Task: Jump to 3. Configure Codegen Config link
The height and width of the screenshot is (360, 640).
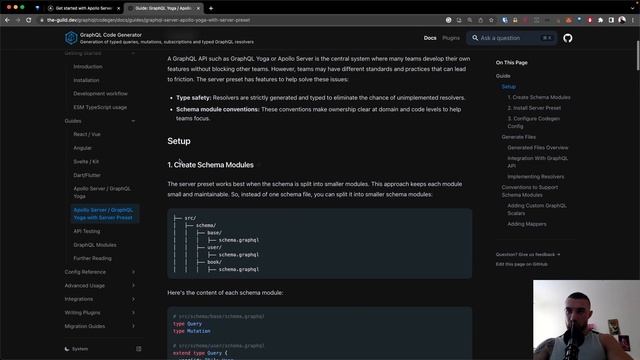Action: (533, 122)
